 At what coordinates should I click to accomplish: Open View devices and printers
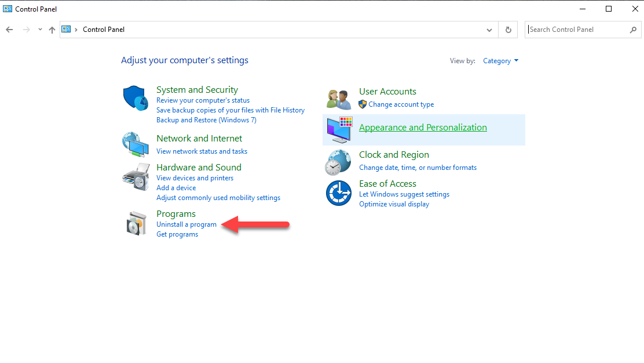pyautogui.click(x=195, y=178)
